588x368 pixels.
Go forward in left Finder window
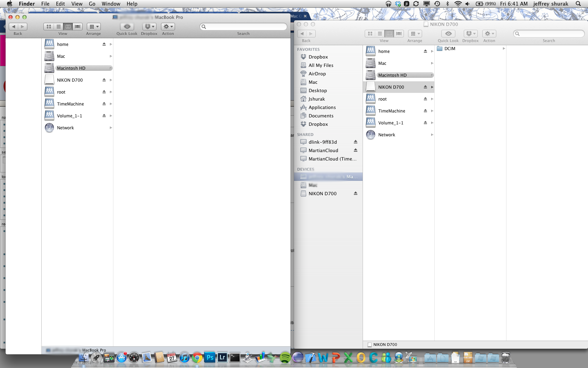[x=22, y=27]
